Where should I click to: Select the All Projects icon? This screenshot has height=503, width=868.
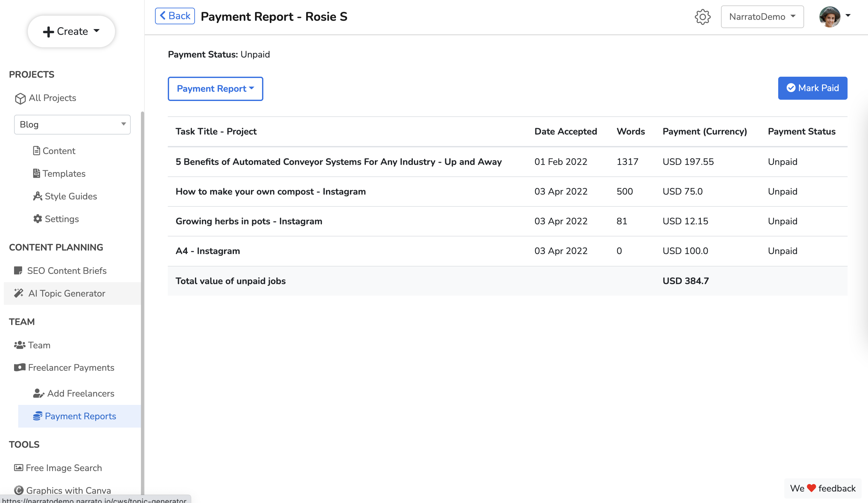(20, 98)
